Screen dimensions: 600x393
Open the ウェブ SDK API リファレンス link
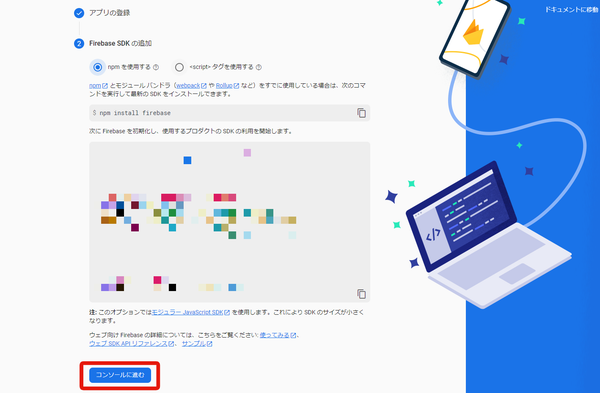131,344
